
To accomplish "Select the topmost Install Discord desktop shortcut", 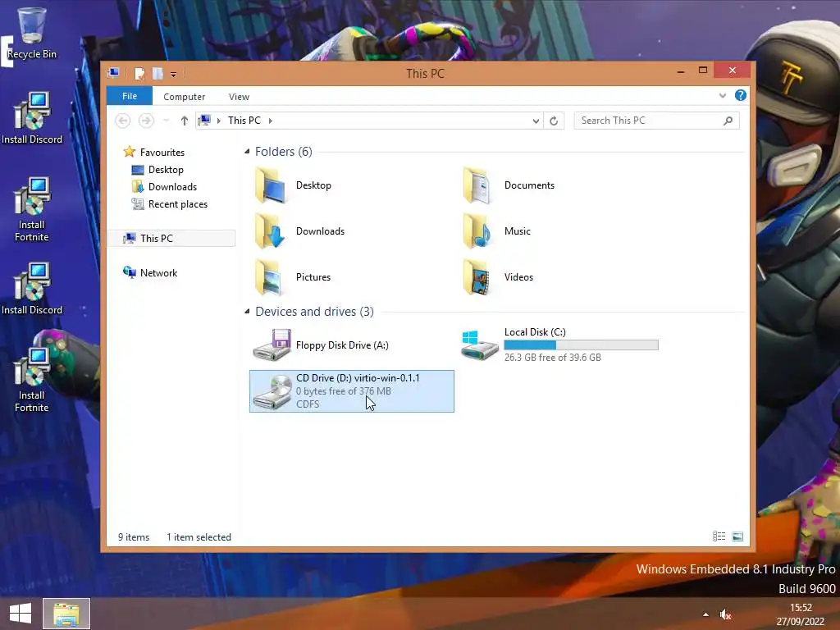I will point(32,118).
